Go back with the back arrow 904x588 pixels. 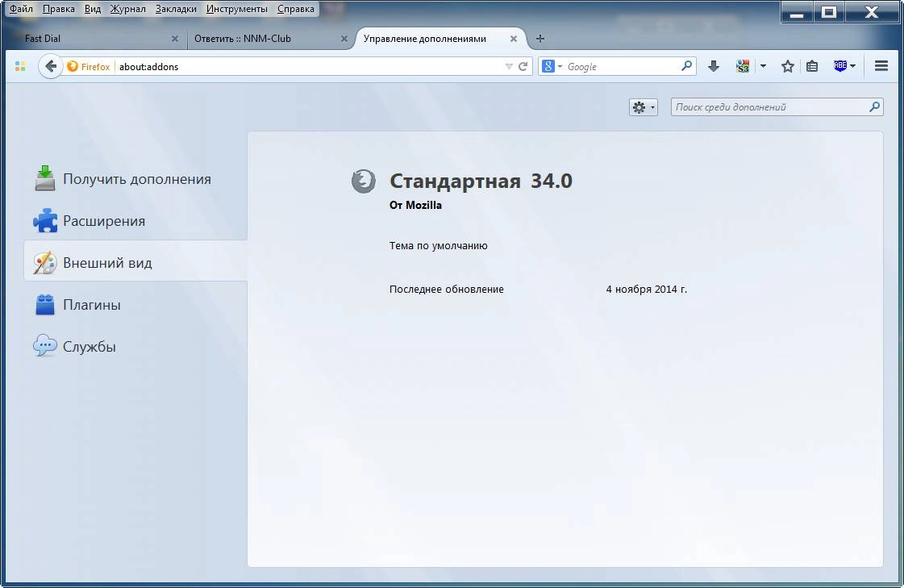(x=51, y=66)
